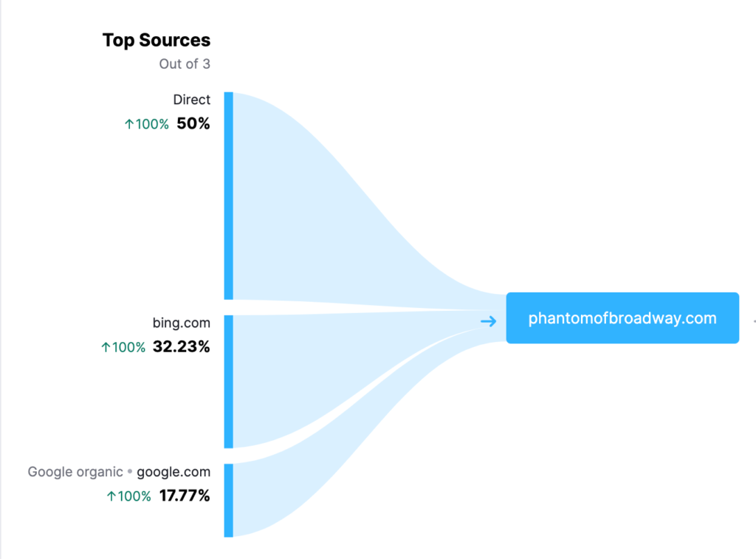The height and width of the screenshot is (559, 756).
Task: Click the green up arrow beside bing.com 100%
Action: click(106, 347)
